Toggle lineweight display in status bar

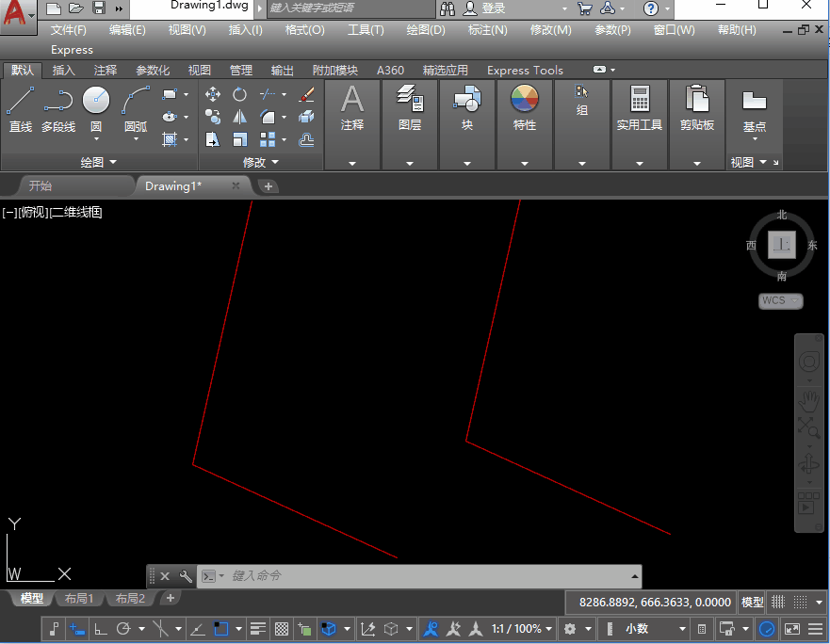click(258, 629)
